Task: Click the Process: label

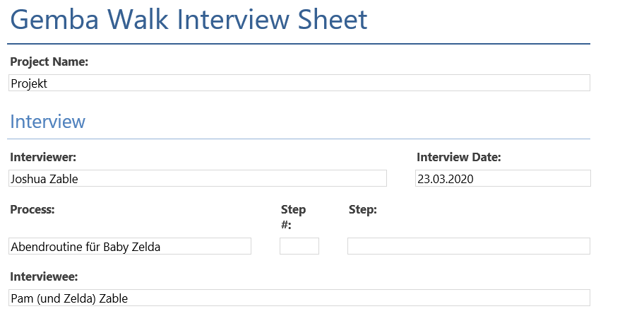Action: click(x=32, y=209)
